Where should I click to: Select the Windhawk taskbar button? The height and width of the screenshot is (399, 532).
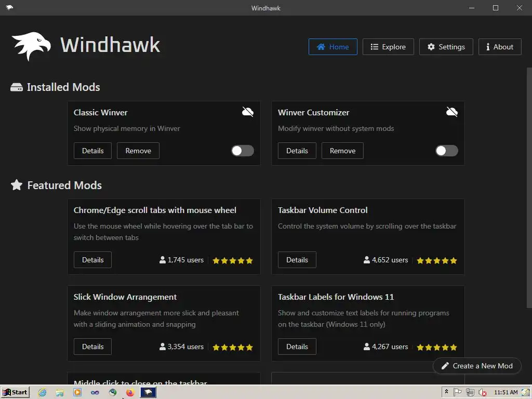pyautogui.click(x=148, y=392)
